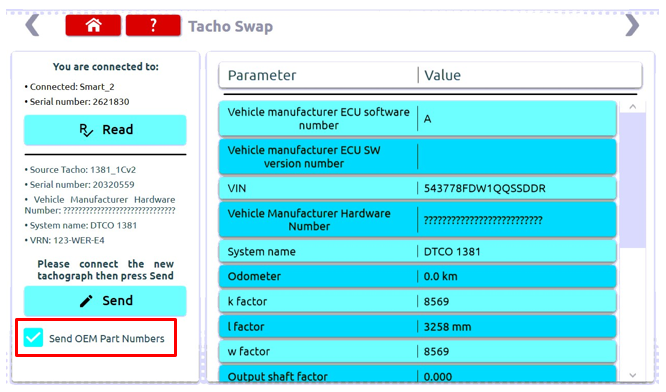The width and height of the screenshot is (666, 392).
Task: Click Source Tacho: 1381_1Cv2 line
Action: (80, 170)
